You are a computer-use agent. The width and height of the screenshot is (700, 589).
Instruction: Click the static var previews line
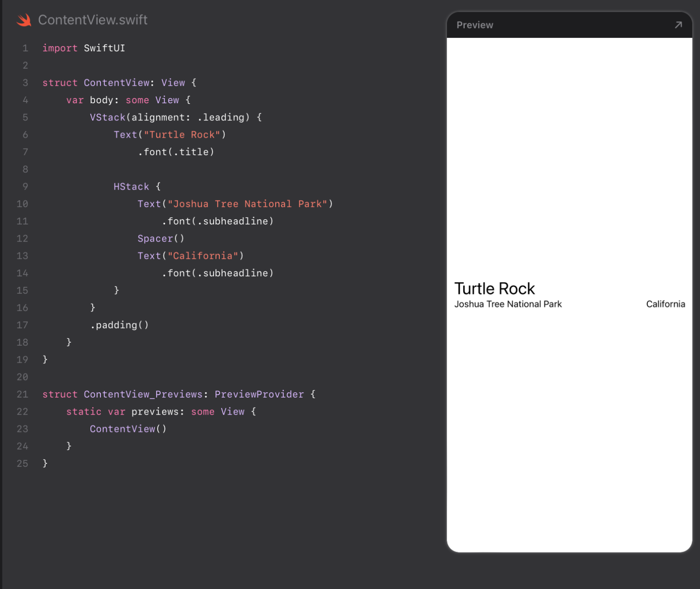point(161,412)
